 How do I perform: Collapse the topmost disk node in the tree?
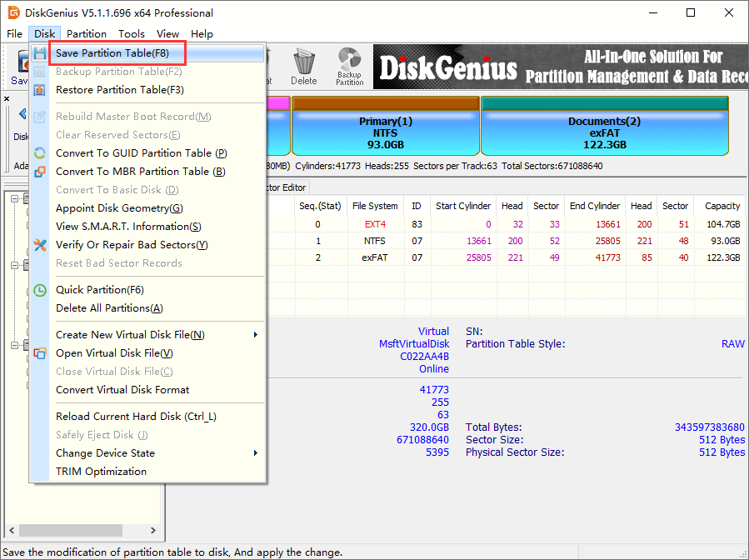pos(14,198)
